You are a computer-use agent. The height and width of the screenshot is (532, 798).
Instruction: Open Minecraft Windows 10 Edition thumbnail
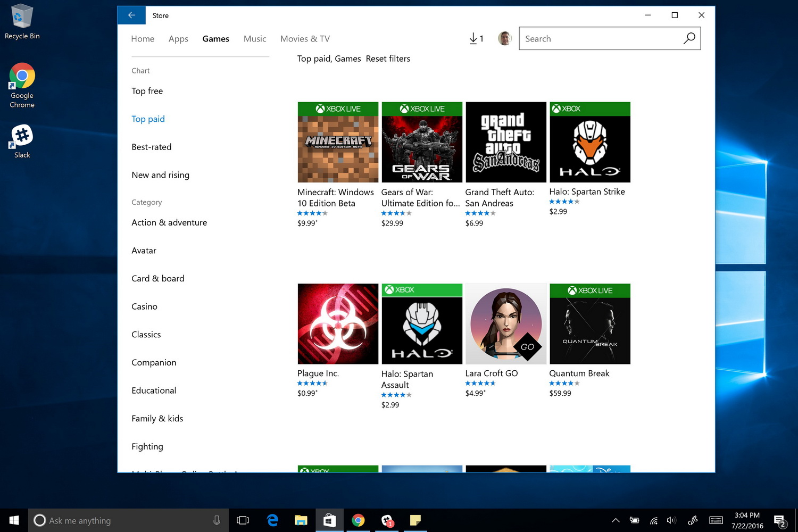tap(338, 142)
